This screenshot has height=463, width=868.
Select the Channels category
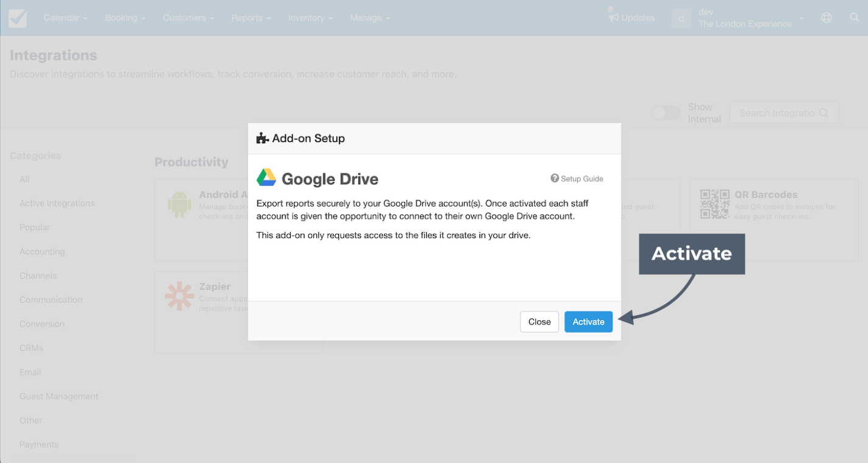click(38, 275)
